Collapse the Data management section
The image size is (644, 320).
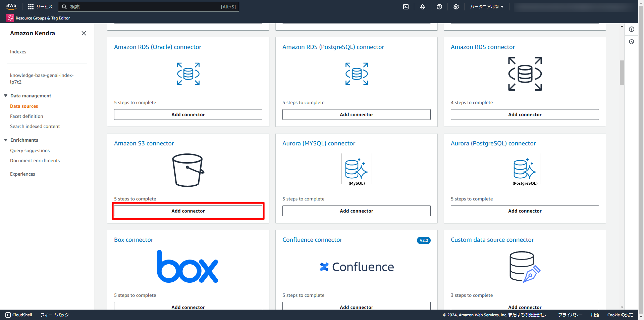(x=6, y=96)
